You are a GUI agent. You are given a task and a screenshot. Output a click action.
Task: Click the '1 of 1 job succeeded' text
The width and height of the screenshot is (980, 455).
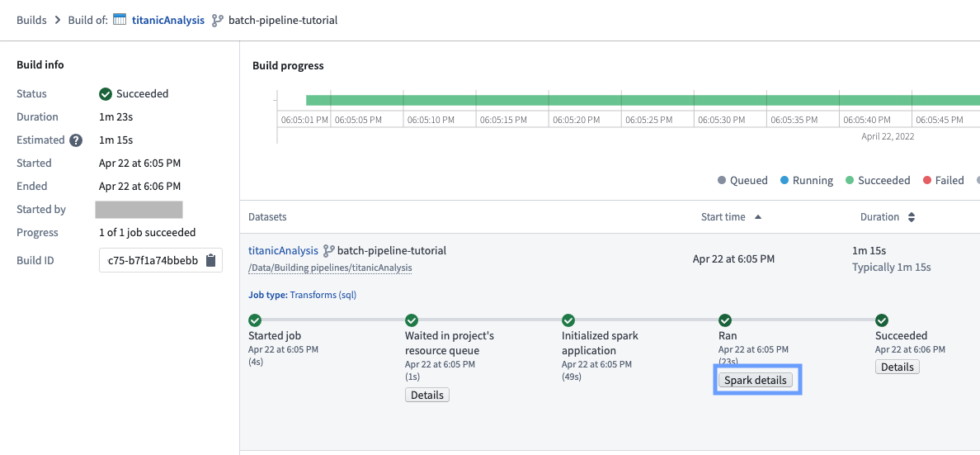coord(148,233)
